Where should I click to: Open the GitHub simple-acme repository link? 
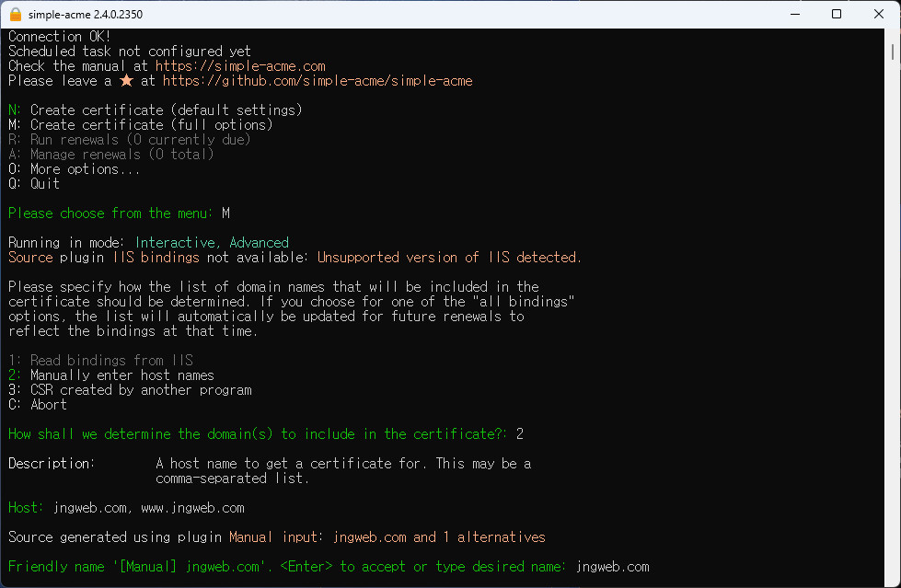[318, 81]
